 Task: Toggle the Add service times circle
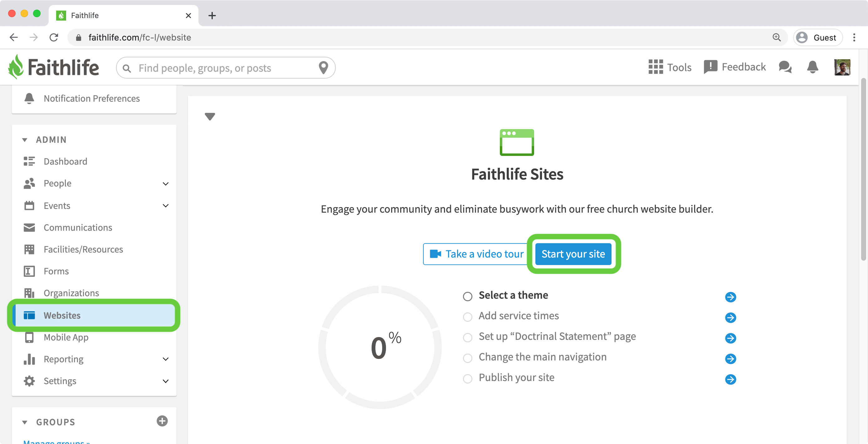click(x=467, y=317)
